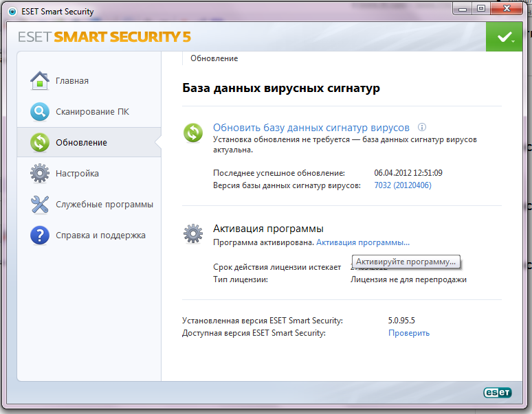Click installed version number 5.0.95.5

point(401,321)
